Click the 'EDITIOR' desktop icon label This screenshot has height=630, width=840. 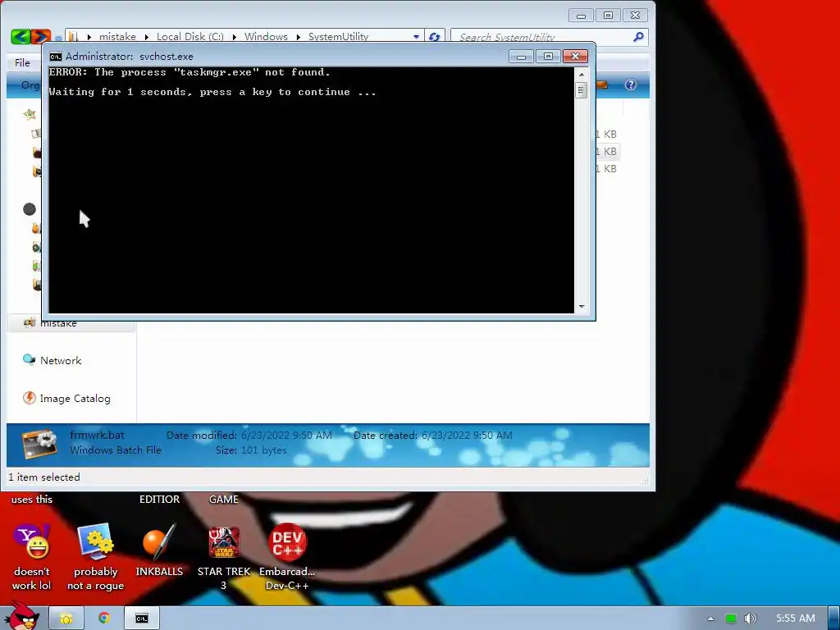(160, 500)
